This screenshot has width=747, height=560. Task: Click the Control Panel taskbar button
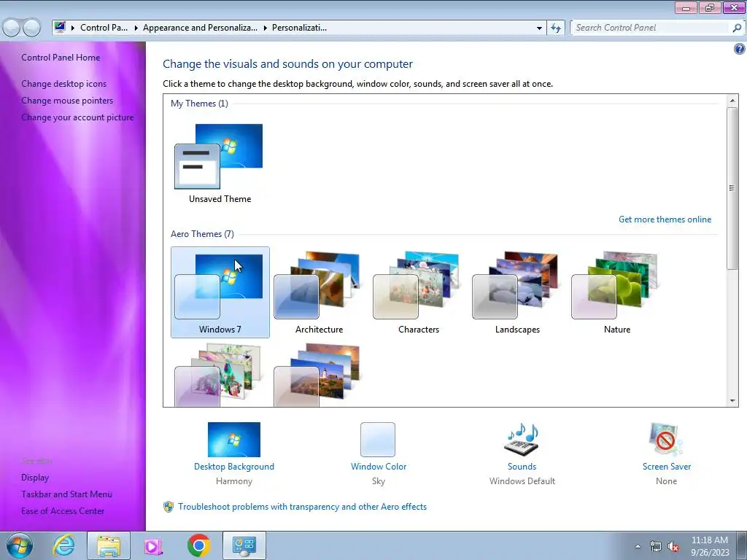tap(244, 545)
